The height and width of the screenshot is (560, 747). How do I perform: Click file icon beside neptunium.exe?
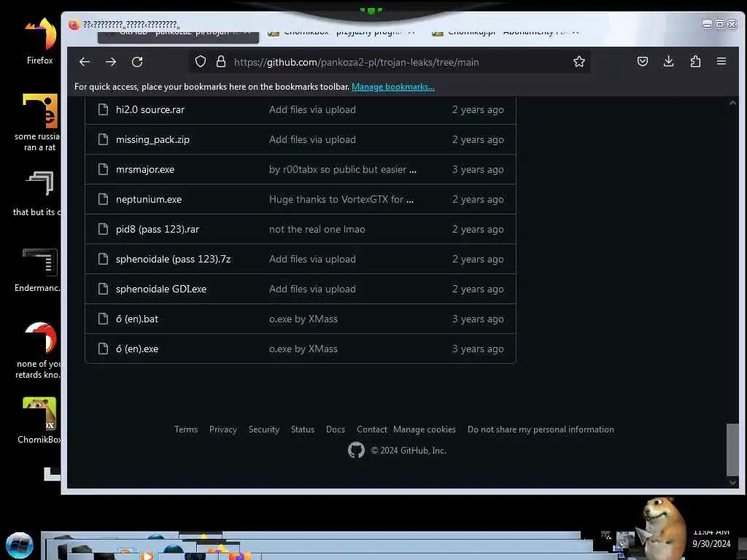[103, 200]
